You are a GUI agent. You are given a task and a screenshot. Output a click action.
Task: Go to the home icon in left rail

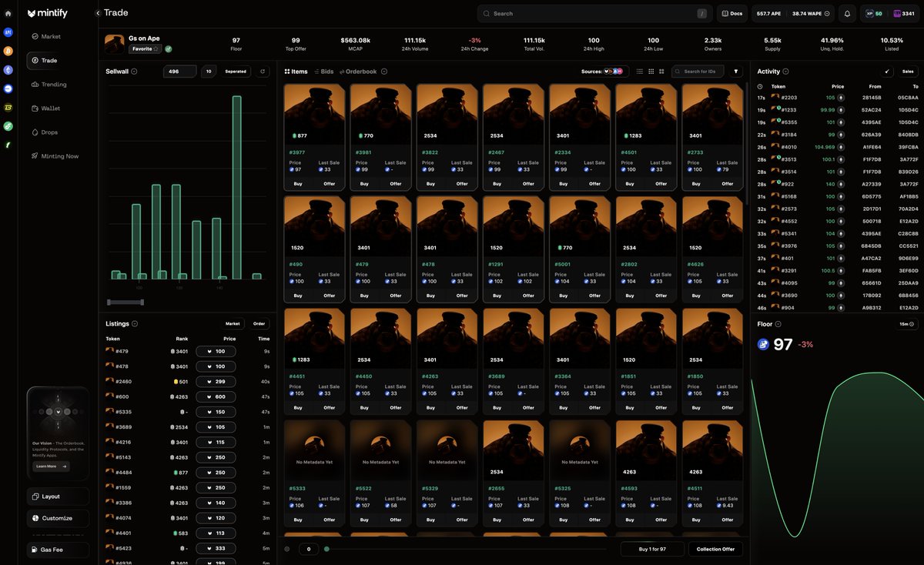[x=8, y=13]
